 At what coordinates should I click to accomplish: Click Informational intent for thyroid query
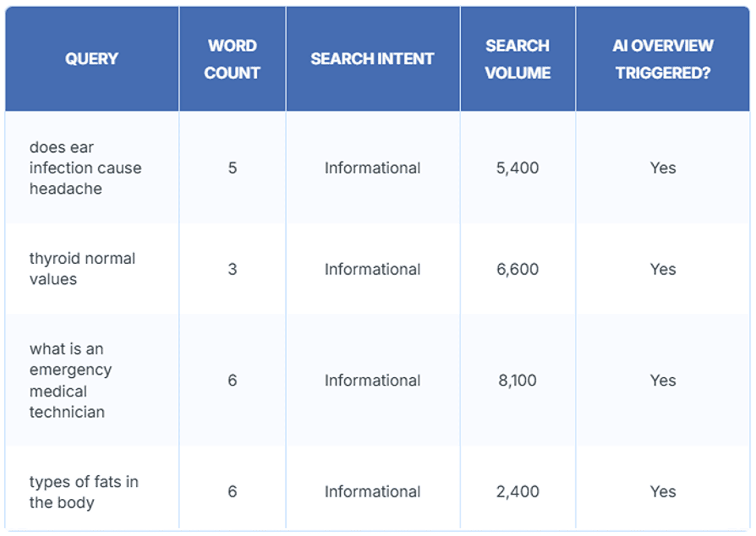pyautogui.click(x=372, y=269)
